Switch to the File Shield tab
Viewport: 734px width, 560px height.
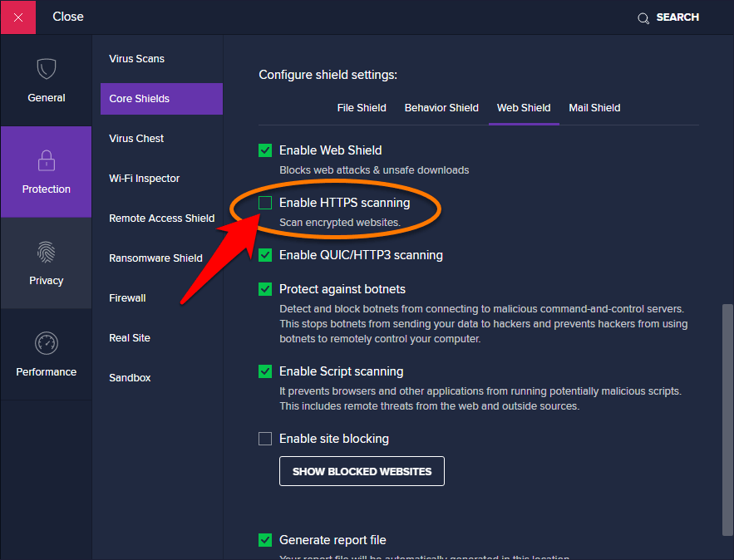click(x=362, y=107)
